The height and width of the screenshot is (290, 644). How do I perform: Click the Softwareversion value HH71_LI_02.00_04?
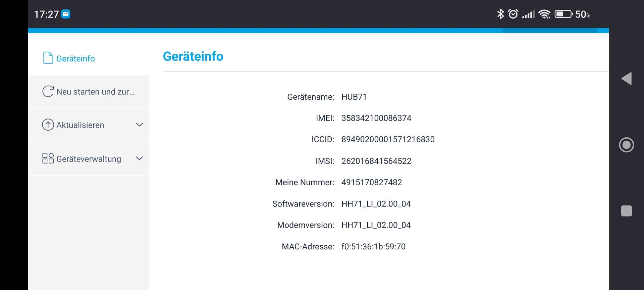[x=376, y=204]
